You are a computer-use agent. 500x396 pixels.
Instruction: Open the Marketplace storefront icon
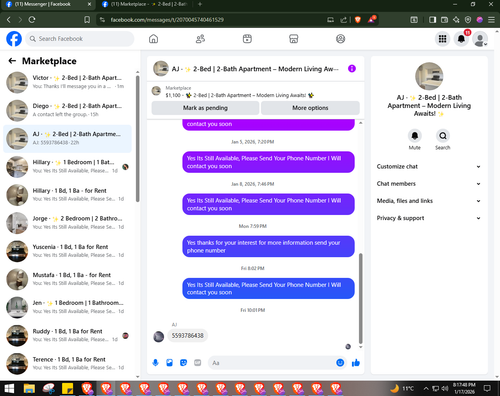click(294, 39)
